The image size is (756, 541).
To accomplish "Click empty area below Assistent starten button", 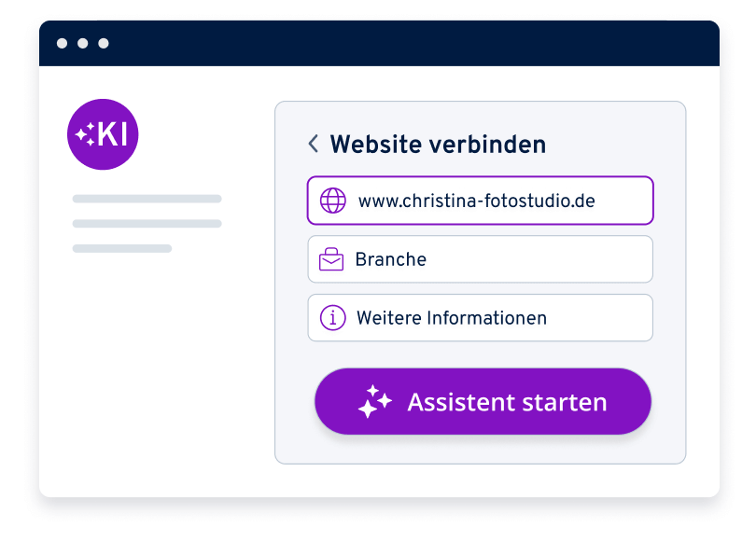I will pos(480,450).
